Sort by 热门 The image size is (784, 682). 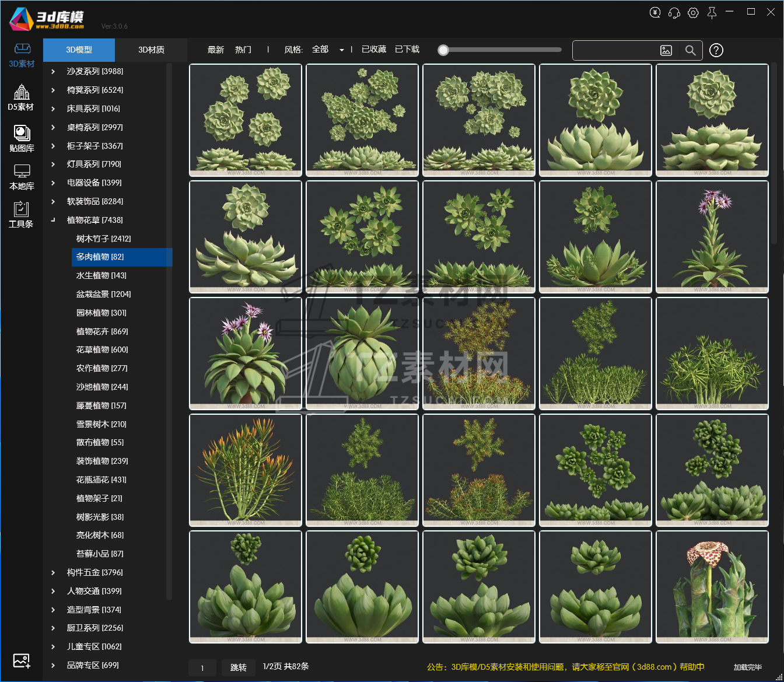pyautogui.click(x=243, y=50)
